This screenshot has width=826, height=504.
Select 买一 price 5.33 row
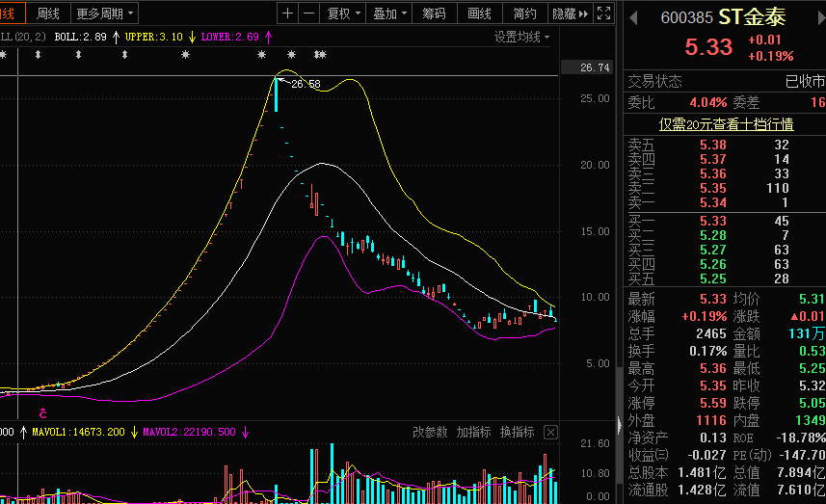click(x=725, y=221)
